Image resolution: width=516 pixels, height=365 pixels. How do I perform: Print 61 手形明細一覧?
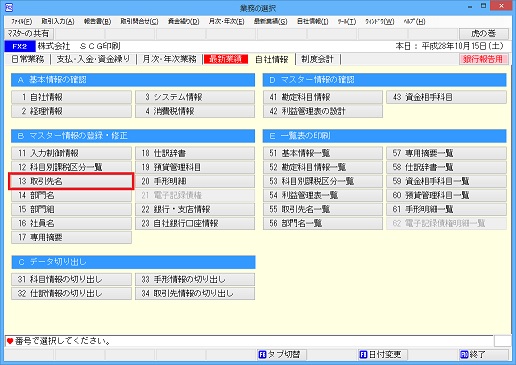click(x=446, y=209)
